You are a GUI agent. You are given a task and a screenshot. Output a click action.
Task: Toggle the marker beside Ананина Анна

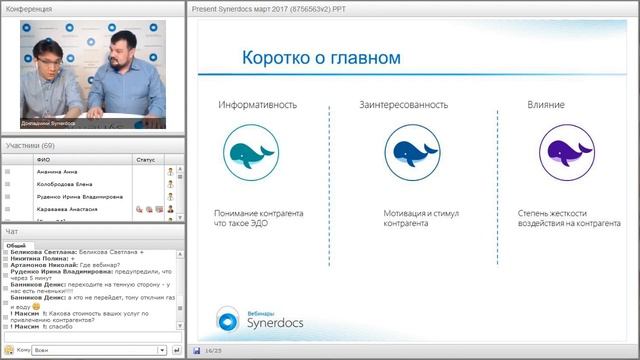pos(7,172)
